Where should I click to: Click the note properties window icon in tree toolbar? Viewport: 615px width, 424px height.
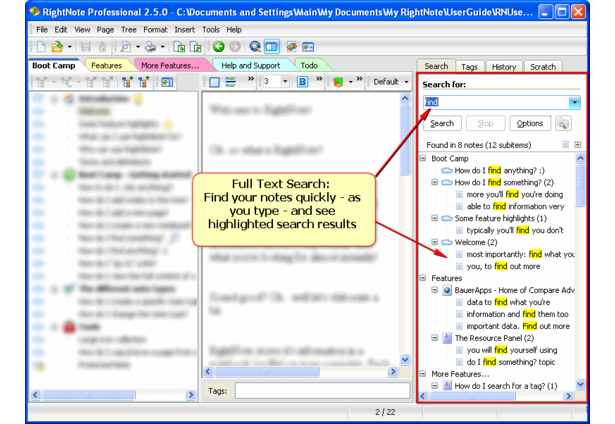pos(167,82)
